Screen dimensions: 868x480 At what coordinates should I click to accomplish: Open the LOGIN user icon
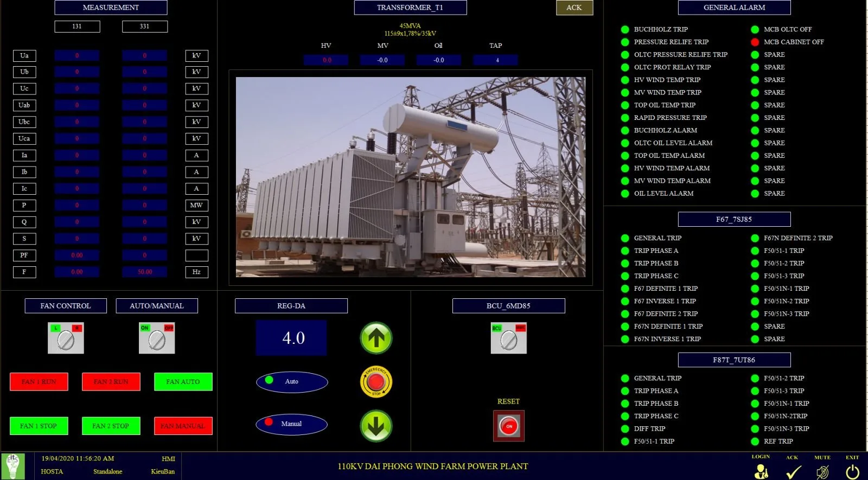pos(761,472)
